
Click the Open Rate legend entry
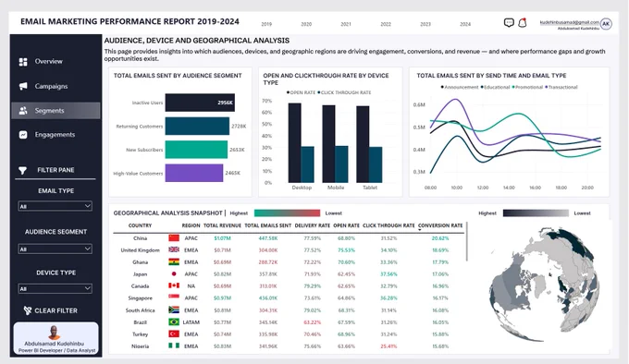click(x=301, y=92)
